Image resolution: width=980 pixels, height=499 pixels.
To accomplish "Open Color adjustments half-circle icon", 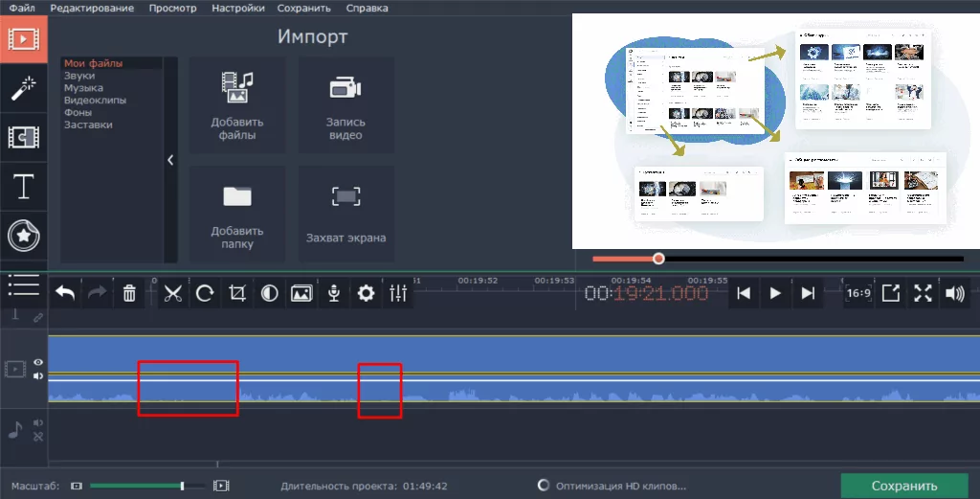I will pos(269,293).
